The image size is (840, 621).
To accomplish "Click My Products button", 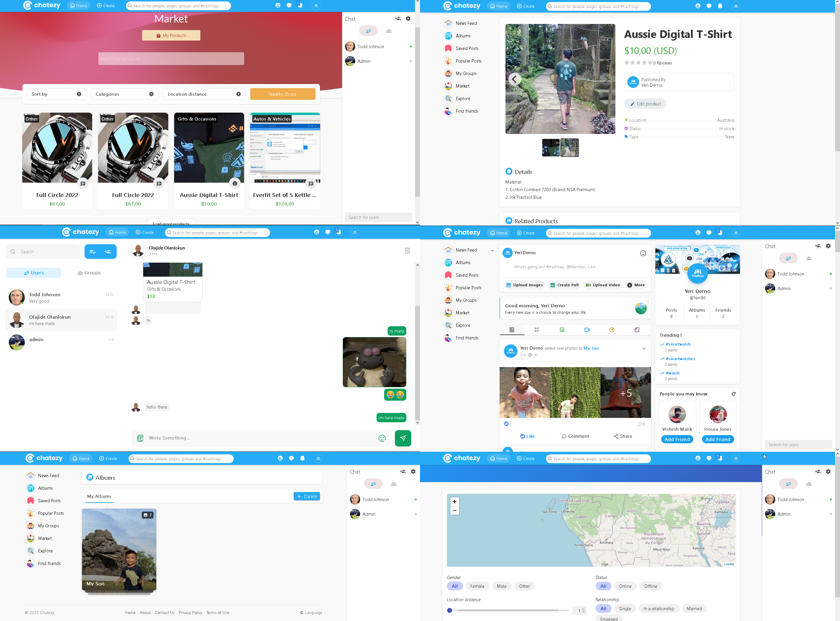I will 171,35.
